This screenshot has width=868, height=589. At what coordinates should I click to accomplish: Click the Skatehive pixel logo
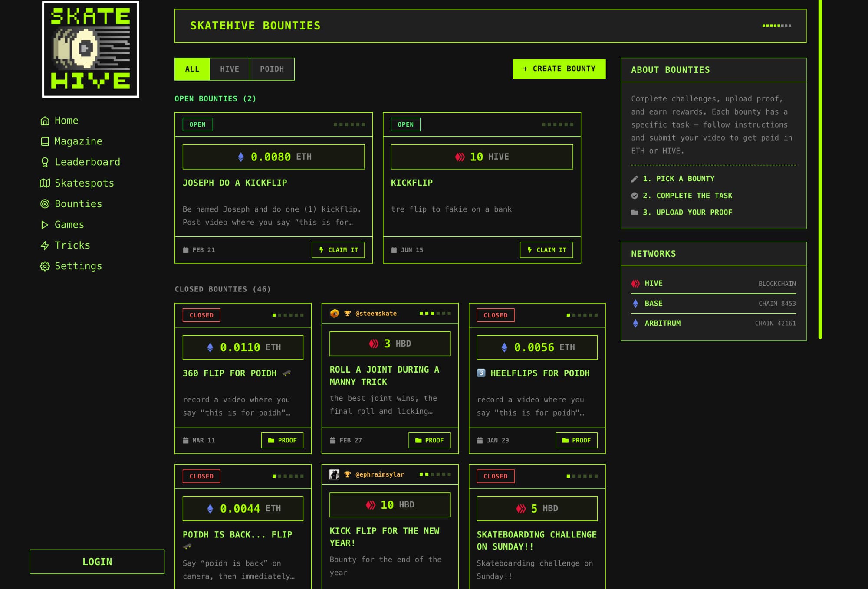click(x=90, y=49)
